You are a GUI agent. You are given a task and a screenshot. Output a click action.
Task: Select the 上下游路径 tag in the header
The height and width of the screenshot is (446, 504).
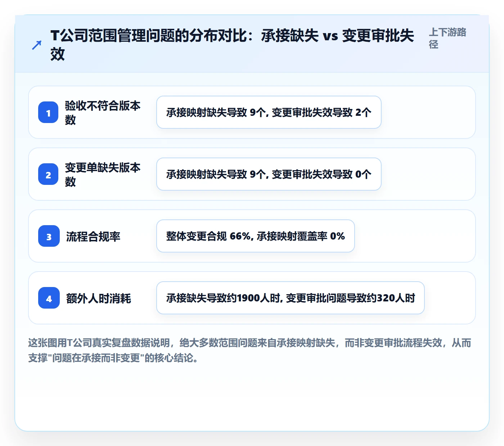447,38
